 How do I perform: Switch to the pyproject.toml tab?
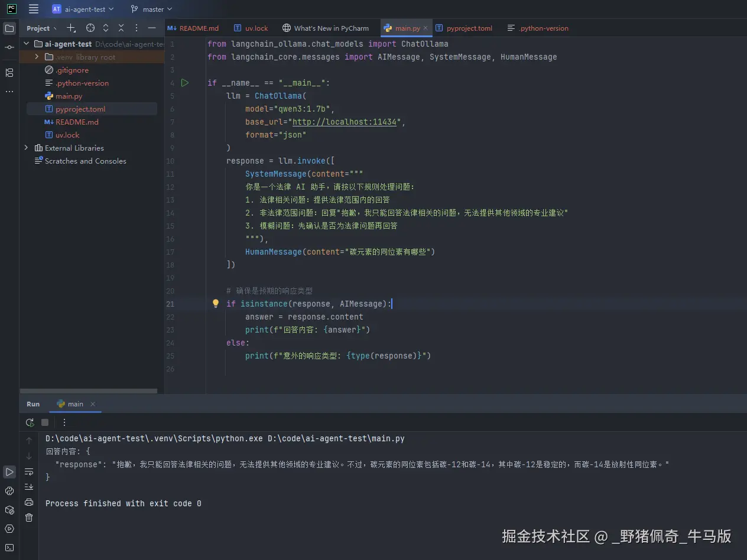point(469,28)
